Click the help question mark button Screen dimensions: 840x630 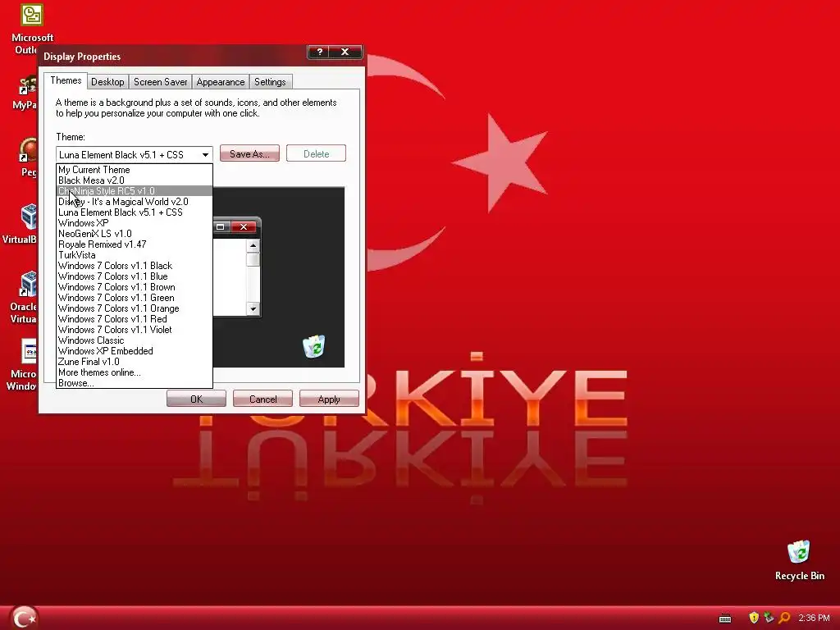coord(320,52)
